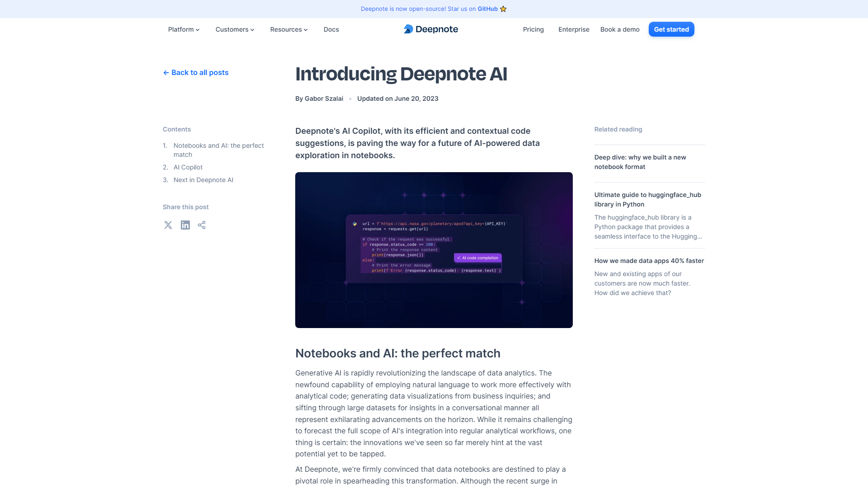Screen dimensions: 868x488
Task: Open the AI Copilot contents entry
Action: click(x=188, y=167)
